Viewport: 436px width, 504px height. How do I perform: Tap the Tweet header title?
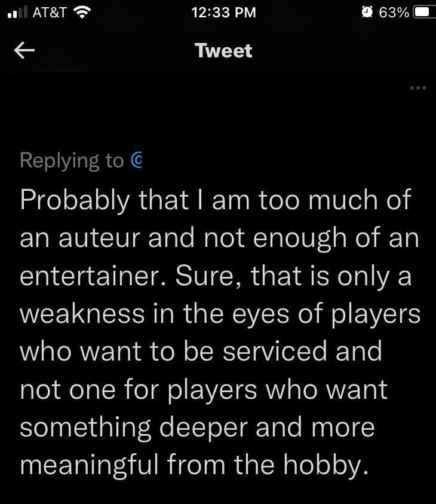tap(223, 51)
